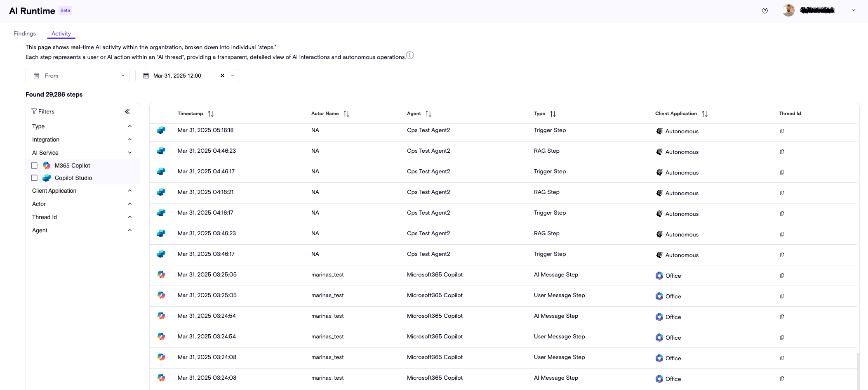Open the From date dropdown
This screenshot has height=390, width=868.
click(78, 76)
